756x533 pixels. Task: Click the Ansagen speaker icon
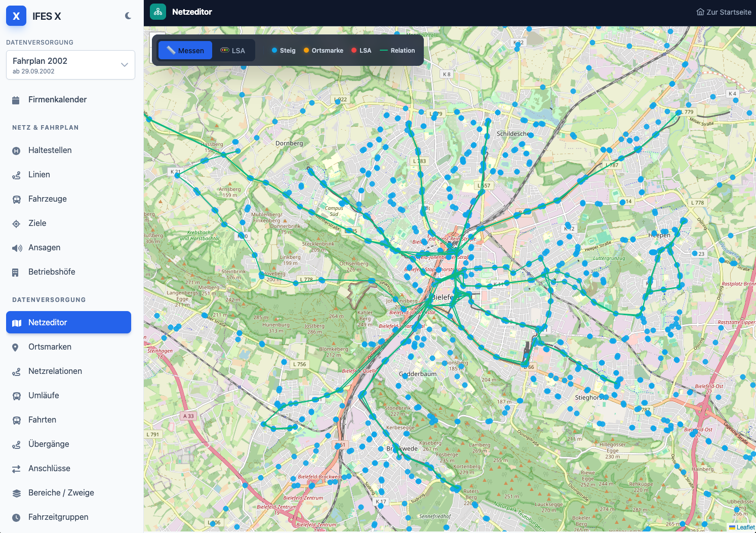[x=17, y=248]
